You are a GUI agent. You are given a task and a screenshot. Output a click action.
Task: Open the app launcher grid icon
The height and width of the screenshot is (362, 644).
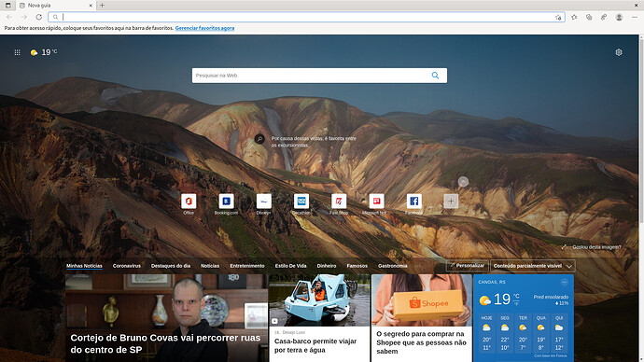[17, 52]
